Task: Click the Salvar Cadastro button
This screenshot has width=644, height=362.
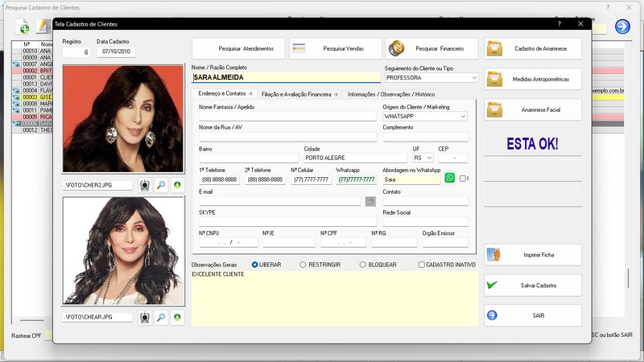Action: [x=532, y=285]
